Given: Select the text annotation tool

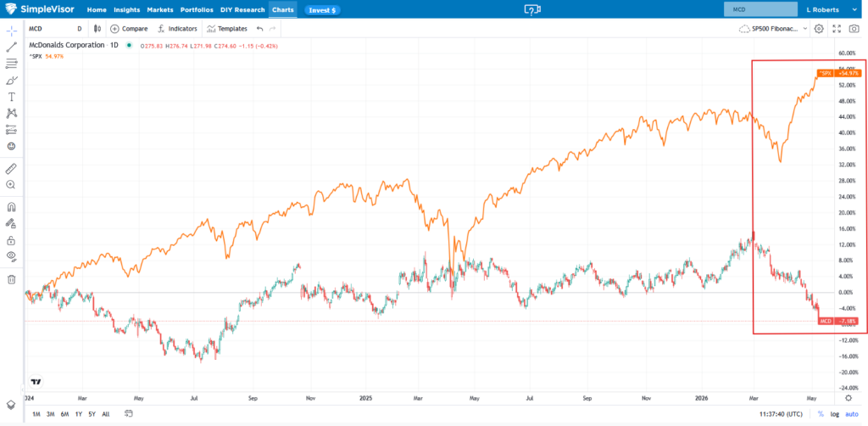Looking at the screenshot, I should [x=11, y=97].
